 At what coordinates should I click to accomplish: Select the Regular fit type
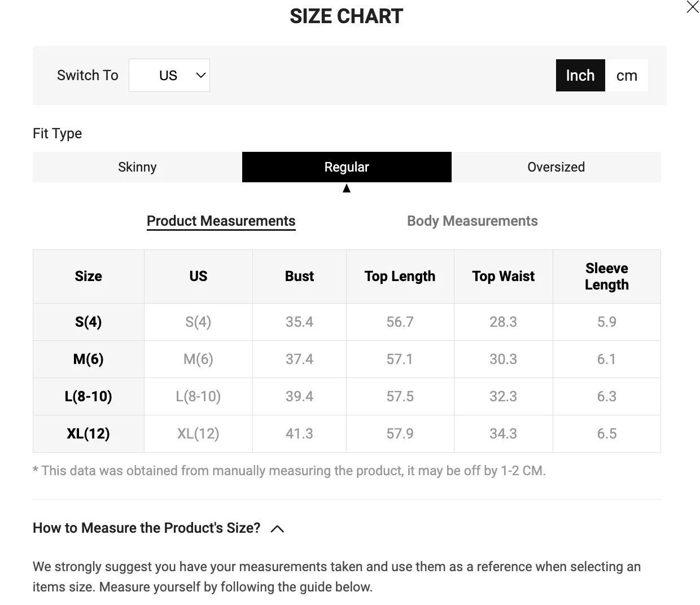(x=347, y=167)
